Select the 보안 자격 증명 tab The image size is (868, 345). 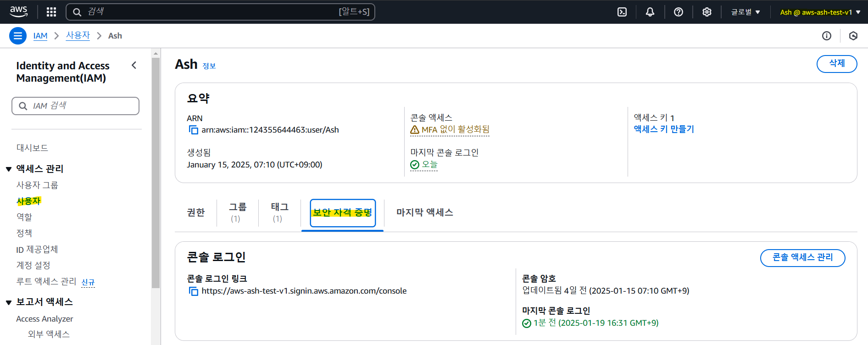click(343, 213)
